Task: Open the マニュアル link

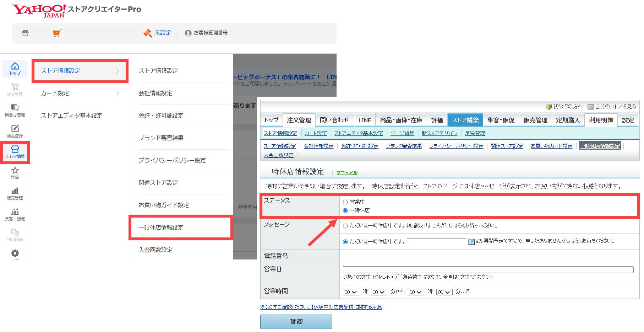Action: 347,173
